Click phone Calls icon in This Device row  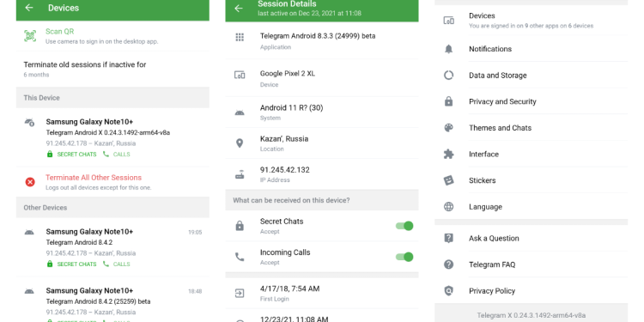coord(106,155)
